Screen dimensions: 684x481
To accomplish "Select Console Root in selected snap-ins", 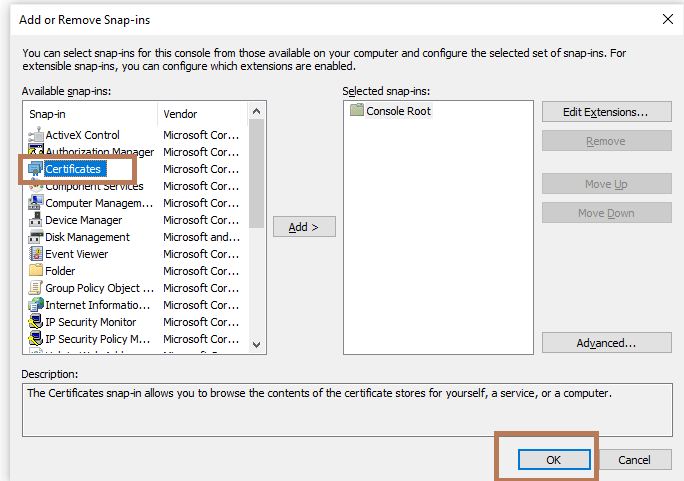I will click(x=398, y=111).
